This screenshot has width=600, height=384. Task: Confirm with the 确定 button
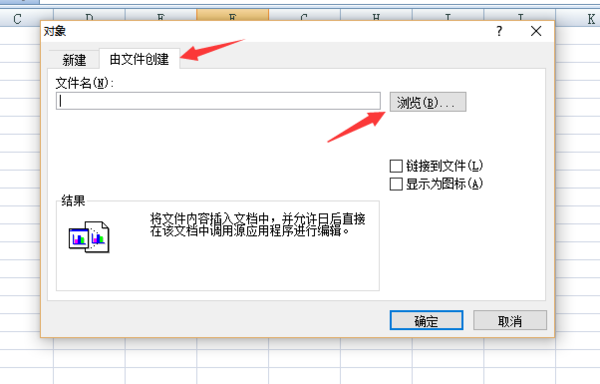coord(426,320)
